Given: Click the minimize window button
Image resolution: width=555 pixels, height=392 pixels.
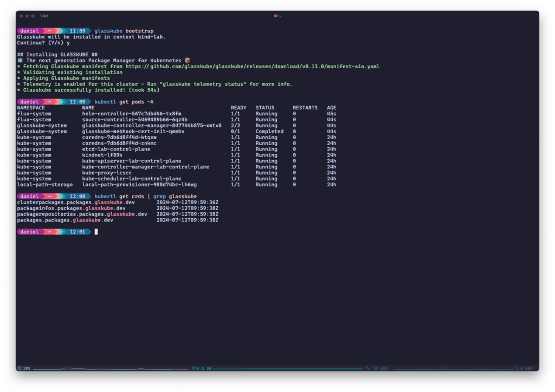Looking at the screenshot, I should [27, 16].
